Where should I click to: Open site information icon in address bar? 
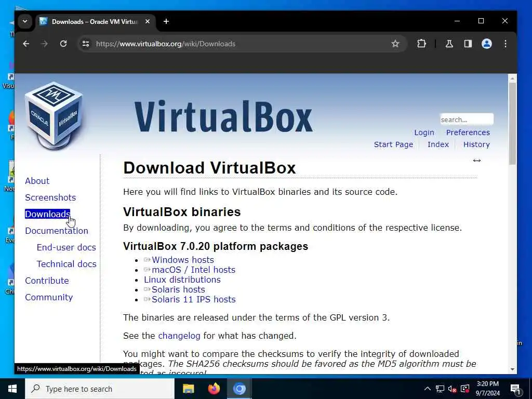click(x=86, y=44)
